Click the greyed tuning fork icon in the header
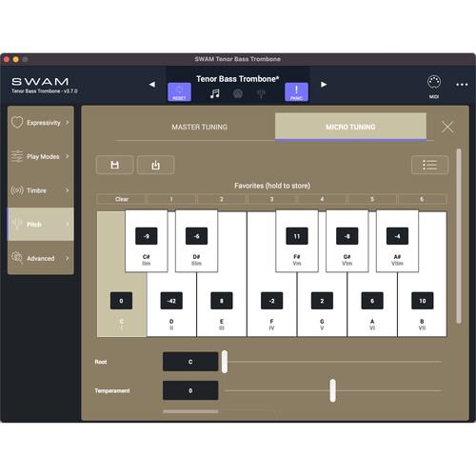This screenshot has width=476, height=476. coord(261,93)
